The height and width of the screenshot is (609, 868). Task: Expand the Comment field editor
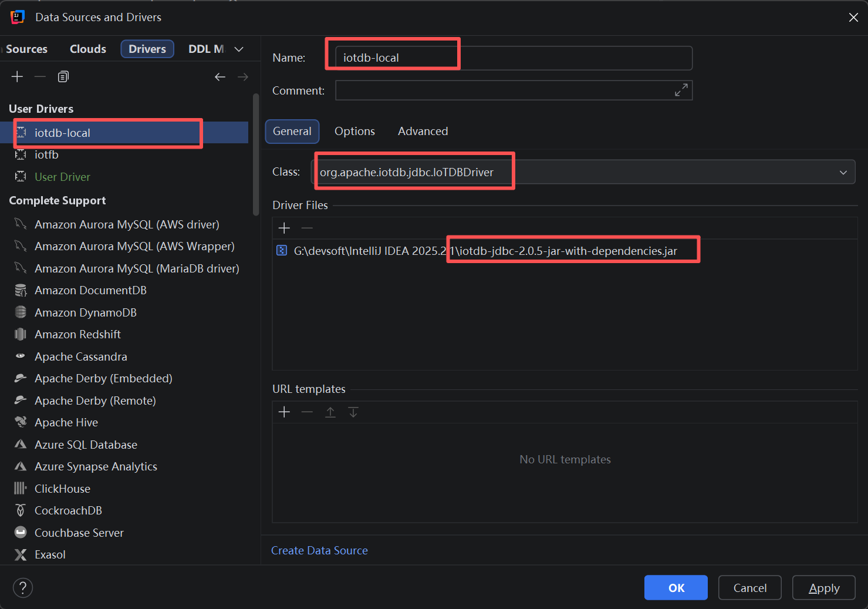pyautogui.click(x=681, y=90)
